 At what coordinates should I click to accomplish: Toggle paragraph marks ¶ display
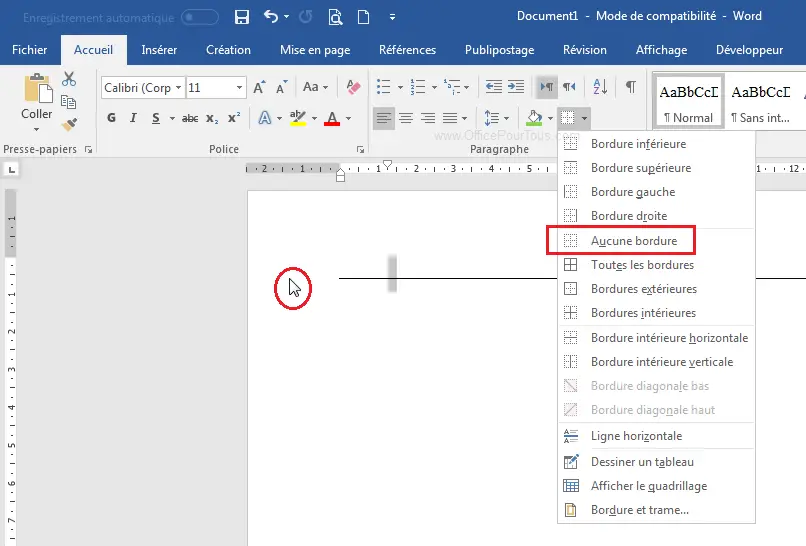coord(631,87)
